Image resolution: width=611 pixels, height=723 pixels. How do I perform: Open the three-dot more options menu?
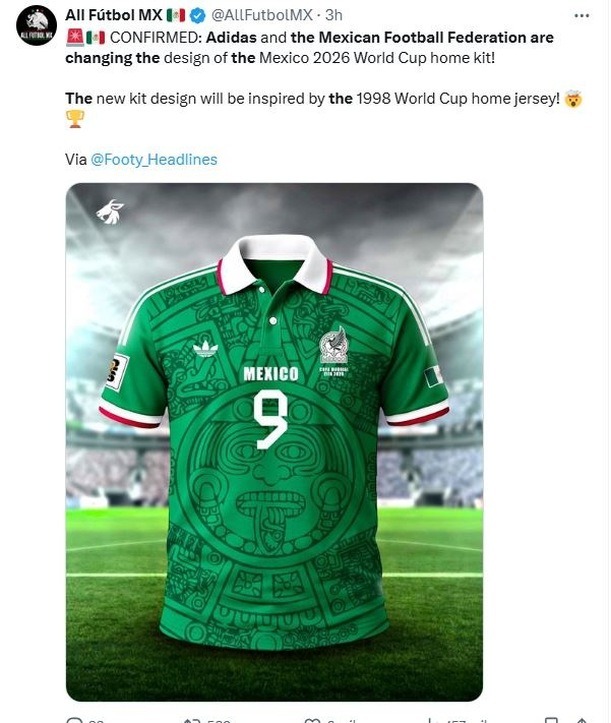(581, 16)
